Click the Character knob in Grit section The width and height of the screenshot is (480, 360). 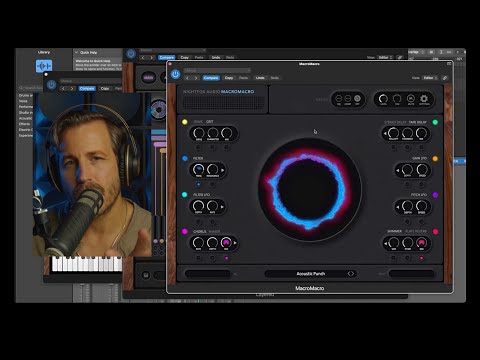point(213,133)
